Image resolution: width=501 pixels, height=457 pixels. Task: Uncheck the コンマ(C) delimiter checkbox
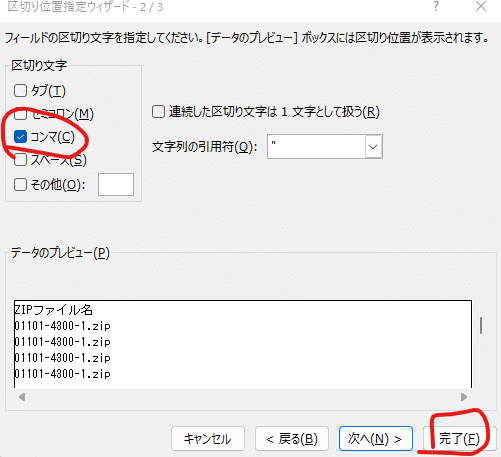20,137
